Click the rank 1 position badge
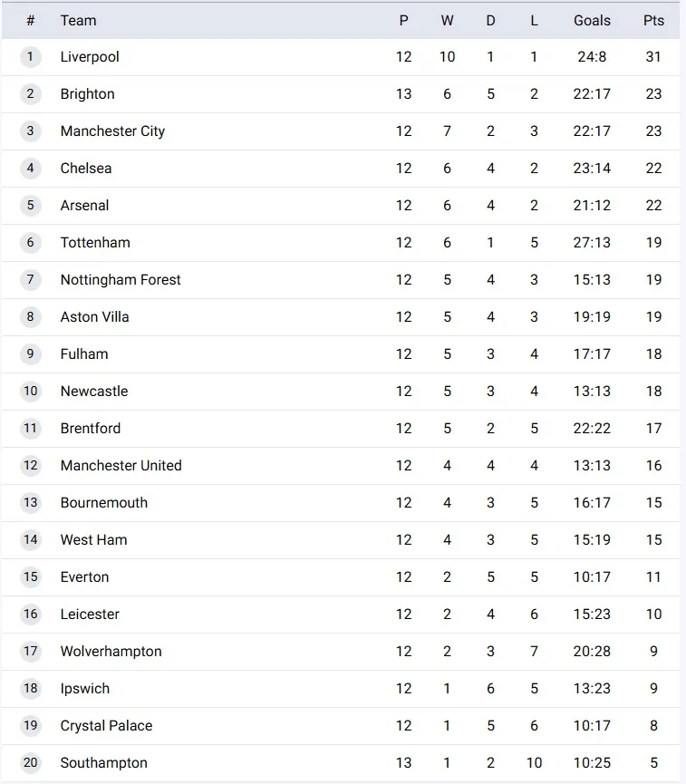 [31, 57]
